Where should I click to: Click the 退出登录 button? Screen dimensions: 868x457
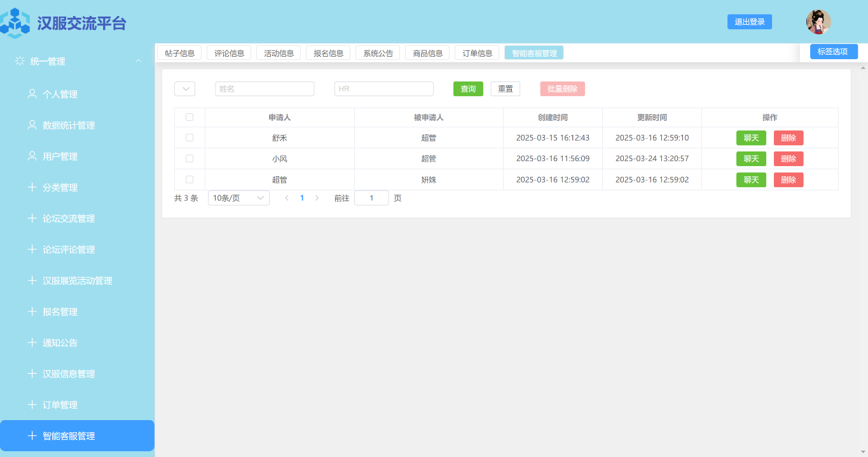click(750, 22)
